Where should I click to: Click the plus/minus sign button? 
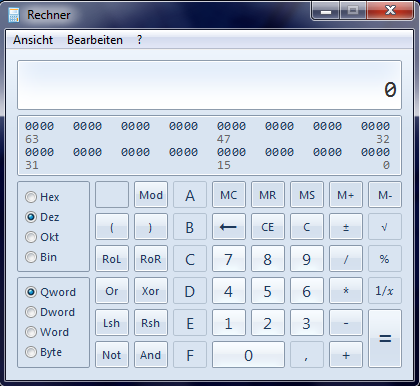point(346,227)
